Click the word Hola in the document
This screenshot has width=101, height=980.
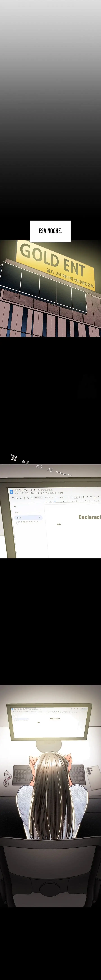(59, 524)
